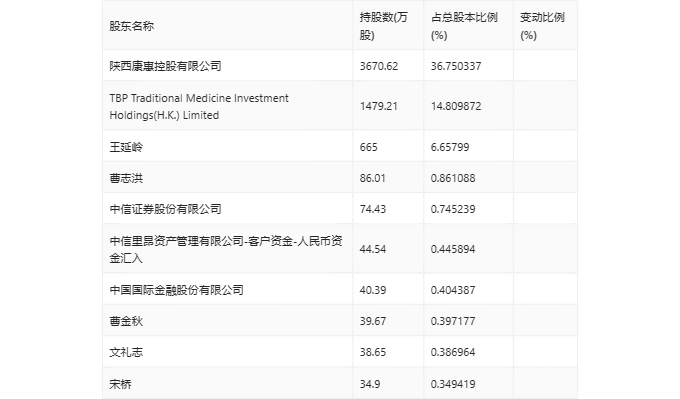
Task: Select shareholder 中国国际金融股份有限公司
Action: (177, 290)
